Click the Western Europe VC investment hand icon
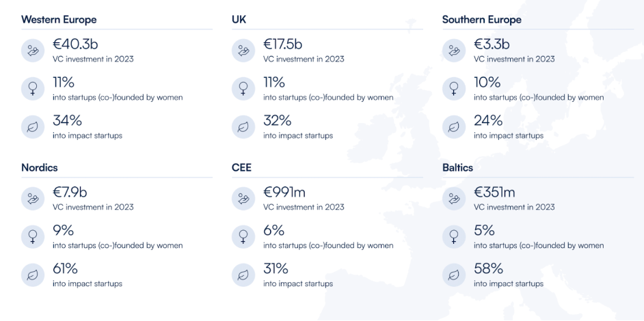The image size is (644, 321). tap(33, 51)
